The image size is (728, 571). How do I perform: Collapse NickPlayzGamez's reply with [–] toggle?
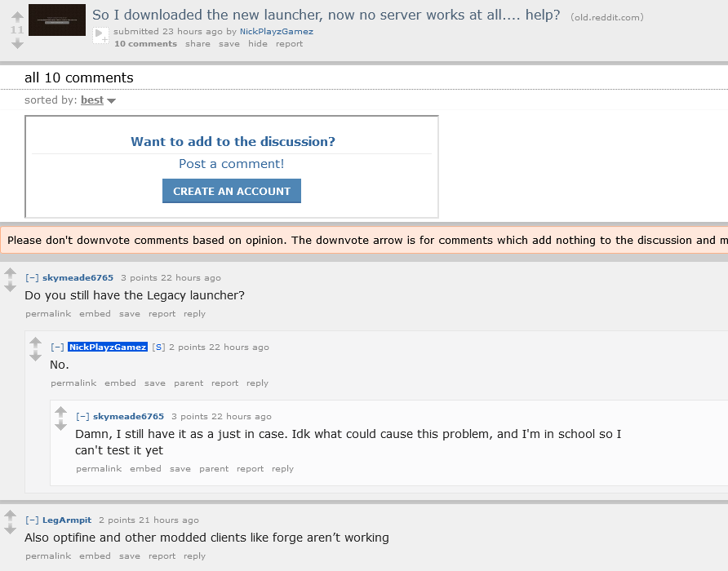(x=58, y=347)
